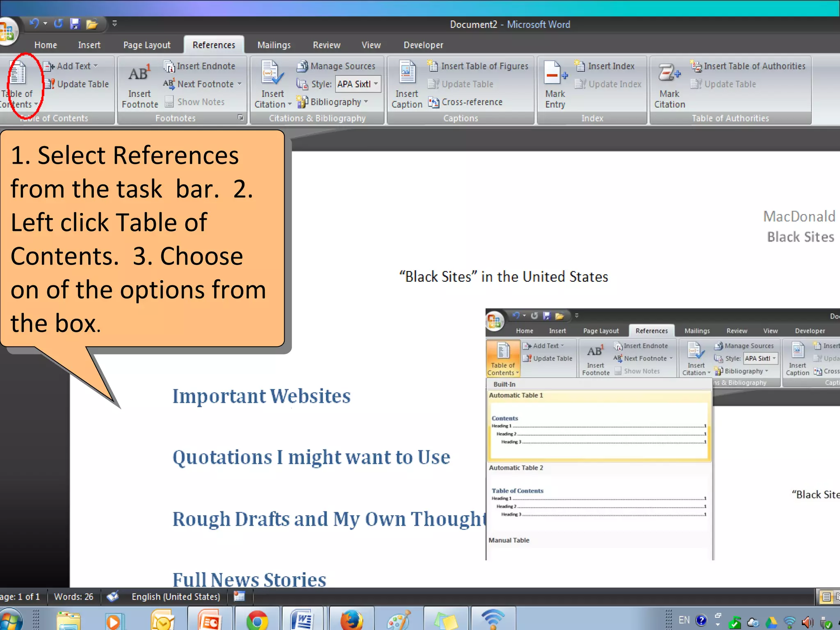Viewport: 840px width, 630px height.
Task: Click the Undo icon in Quick Access Toolbar
Action: click(x=34, y=24)
